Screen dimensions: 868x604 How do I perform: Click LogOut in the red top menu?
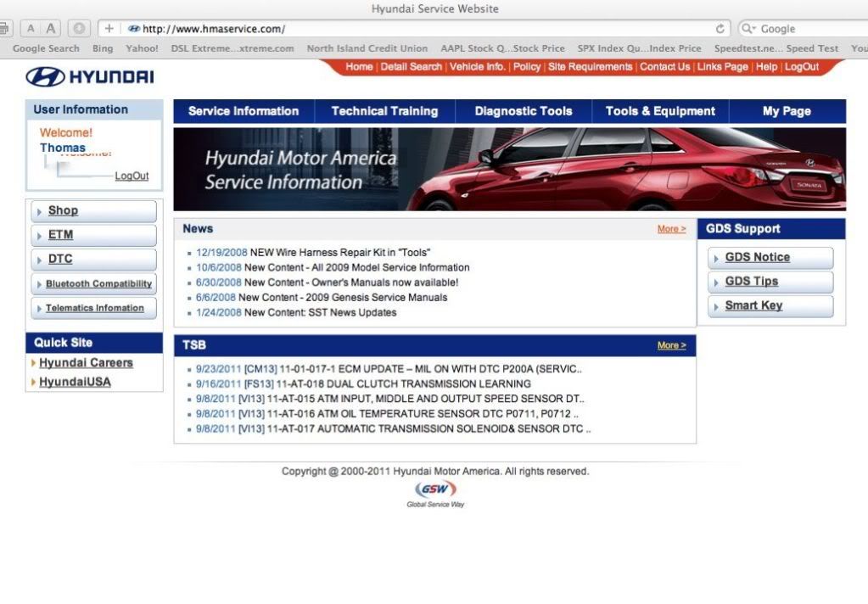[x=802, y=67]
